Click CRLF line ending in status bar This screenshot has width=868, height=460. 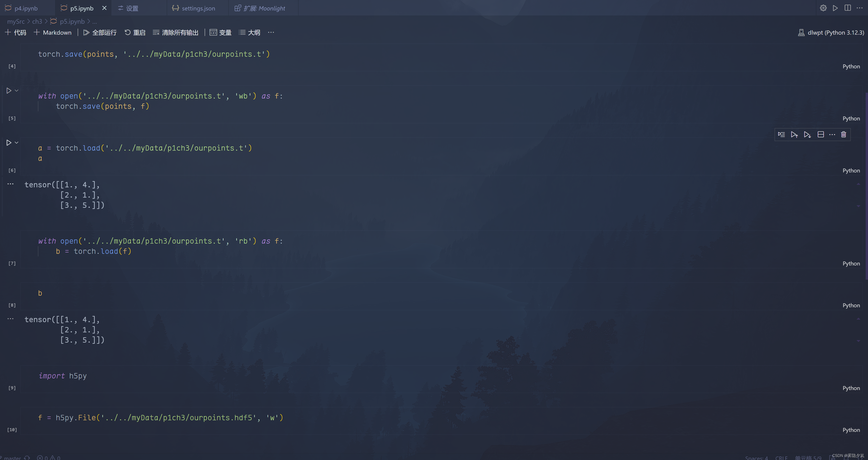pos(781,458)
